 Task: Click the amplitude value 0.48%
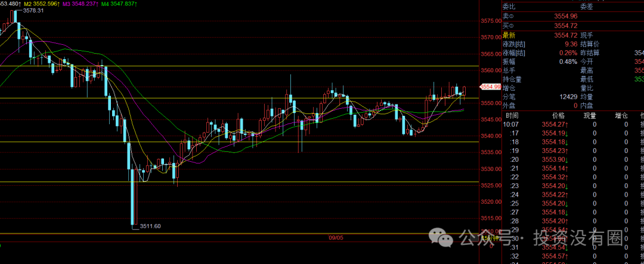568,62
